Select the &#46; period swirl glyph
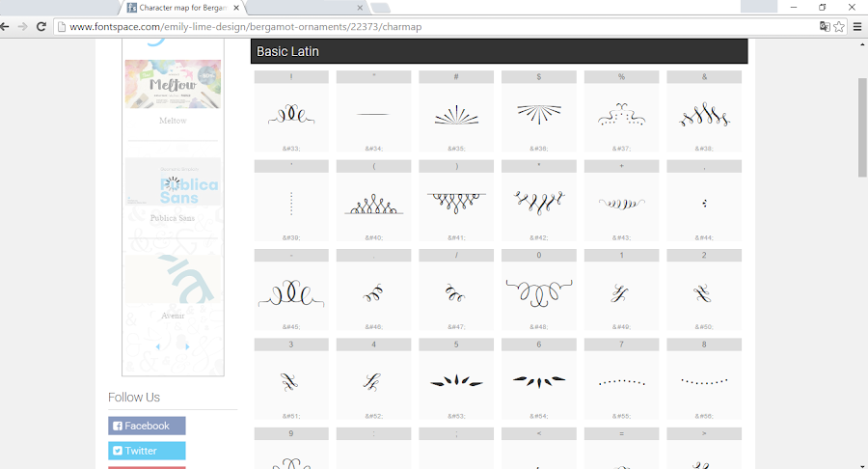 coord(373,293)
